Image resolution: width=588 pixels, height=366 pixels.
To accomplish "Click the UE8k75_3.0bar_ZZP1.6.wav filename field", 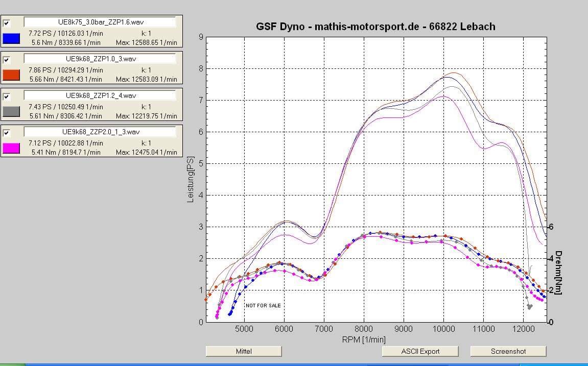I will click(x=100, y=22).
